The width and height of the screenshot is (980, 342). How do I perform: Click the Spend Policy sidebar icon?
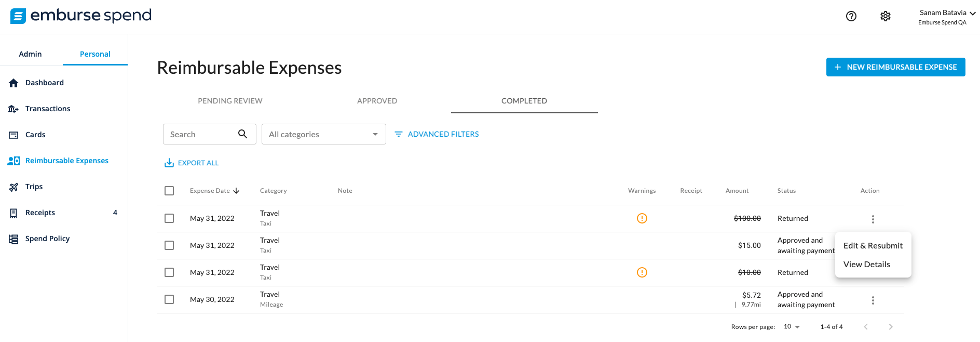13,239
